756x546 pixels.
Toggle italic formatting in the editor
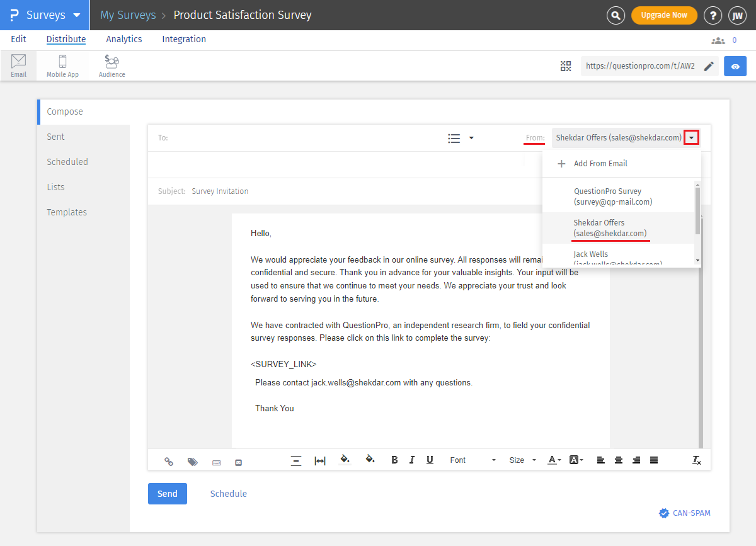click(412, 460)
